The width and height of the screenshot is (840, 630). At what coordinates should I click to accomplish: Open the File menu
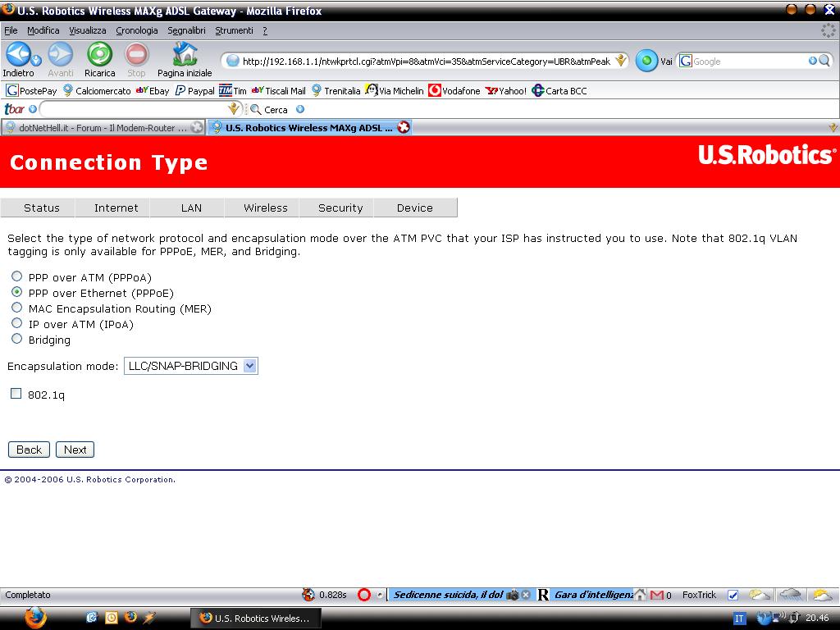[11, 30]
